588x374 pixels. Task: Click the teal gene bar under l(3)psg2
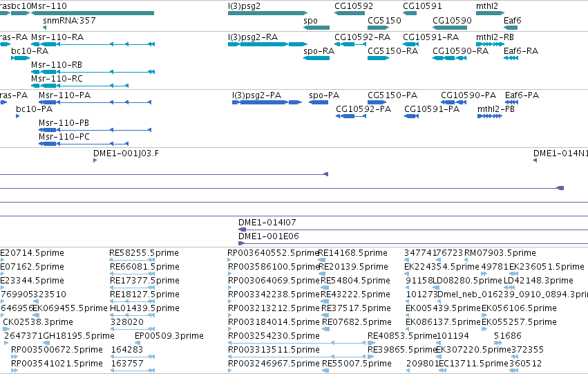click(268, 13)
